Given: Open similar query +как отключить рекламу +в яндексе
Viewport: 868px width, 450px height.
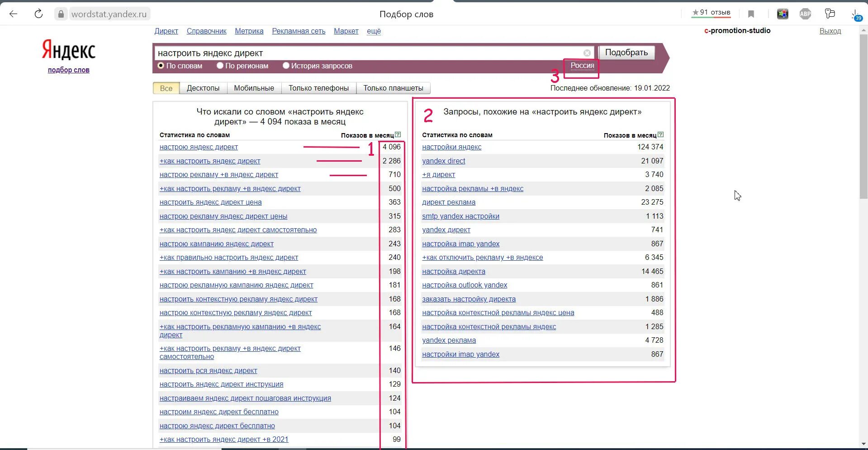Looking at the screenshot, I should [482, 258].
